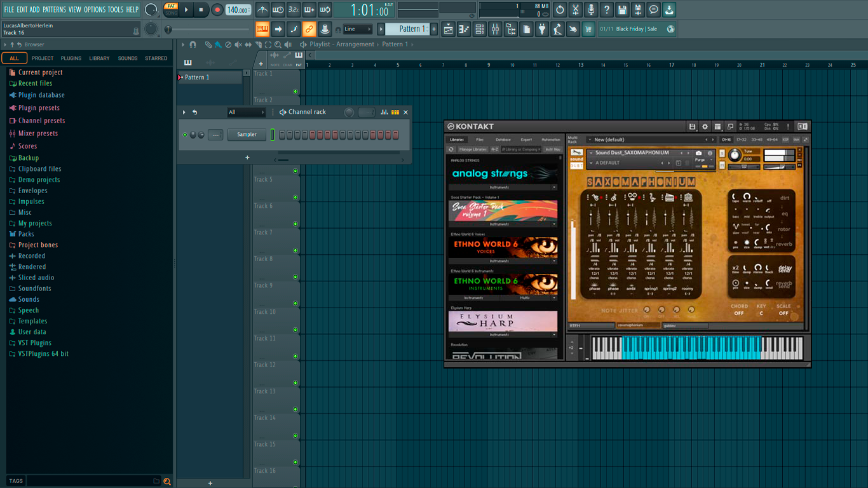Add a channel with the plus button in channel rack

tap(247, 158)
